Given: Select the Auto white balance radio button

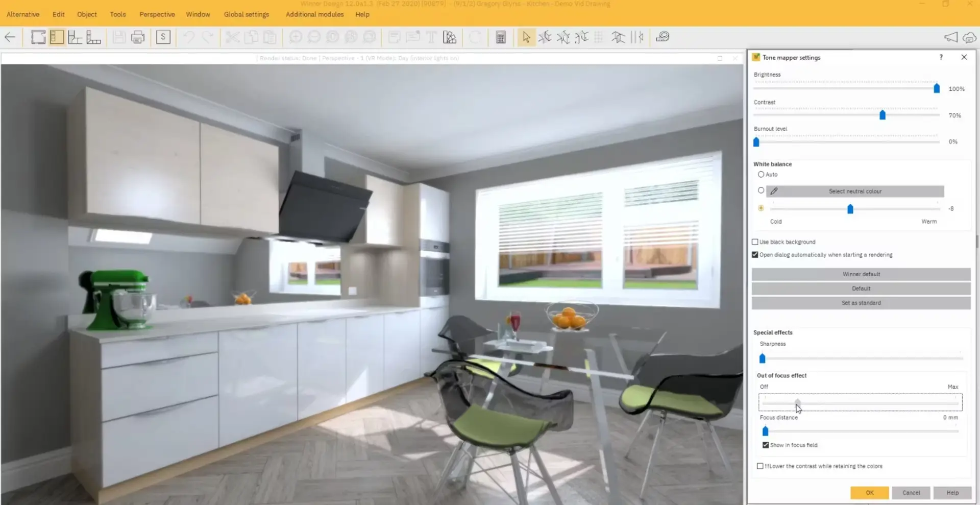Looking at the screenshot, I should [x=761, y=175].
